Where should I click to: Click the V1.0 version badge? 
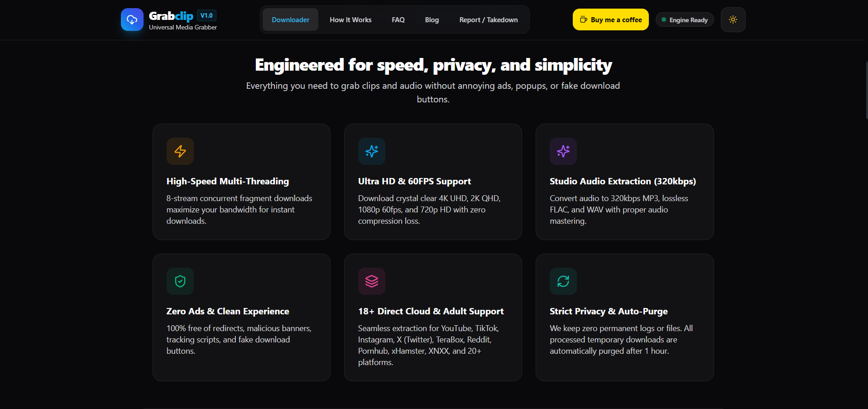point(206,15)
